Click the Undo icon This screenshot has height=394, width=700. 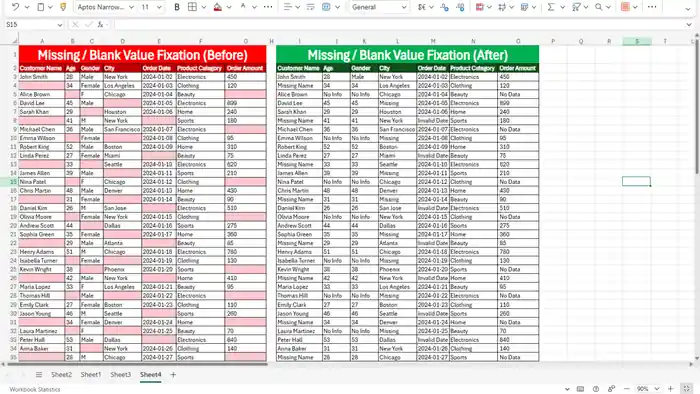pos(16,7)
